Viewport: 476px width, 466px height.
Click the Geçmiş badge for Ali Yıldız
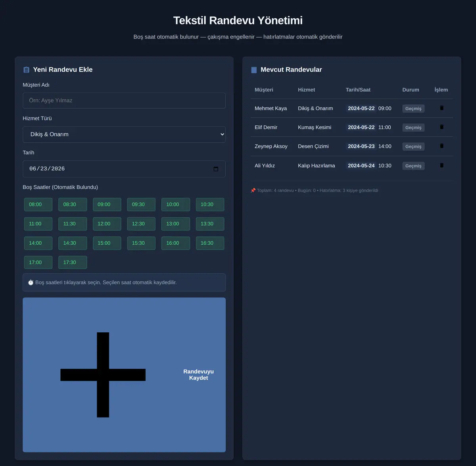point(413,166)
